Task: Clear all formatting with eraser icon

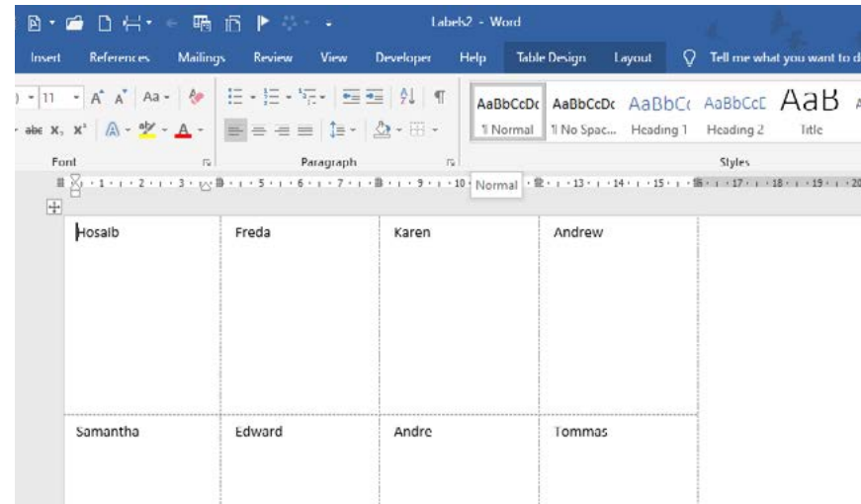Action: (196, 97)
